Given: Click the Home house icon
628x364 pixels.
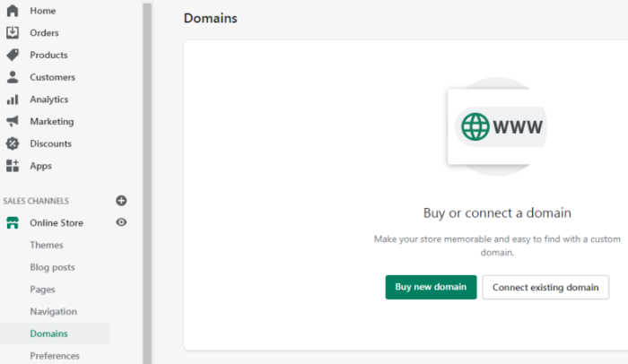Looking at the screenshot, I should (x=13, y=11).
